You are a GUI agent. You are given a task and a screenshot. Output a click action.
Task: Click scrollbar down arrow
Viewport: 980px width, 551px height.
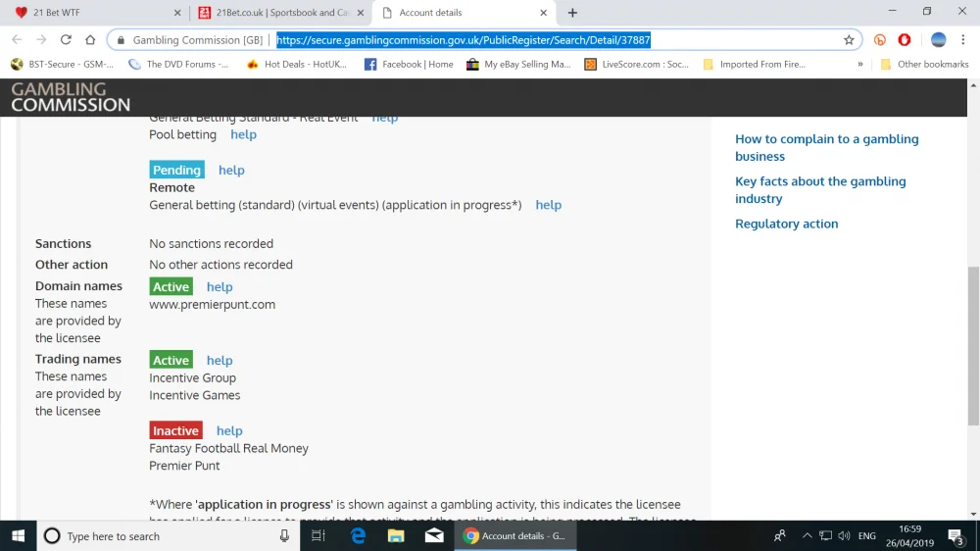[973, 514]
